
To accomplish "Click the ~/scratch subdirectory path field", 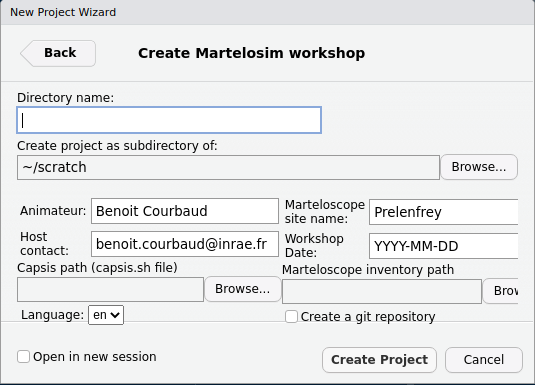I will (228, 167).
